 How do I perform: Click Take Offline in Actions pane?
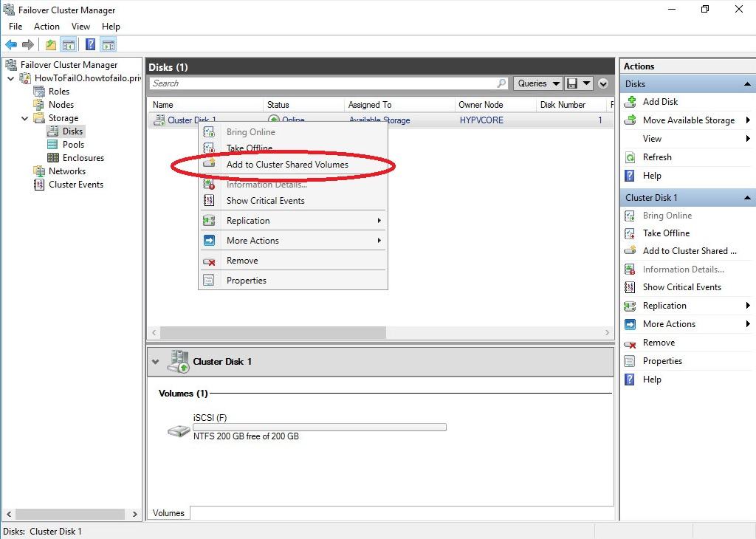[x=666, y=233]
